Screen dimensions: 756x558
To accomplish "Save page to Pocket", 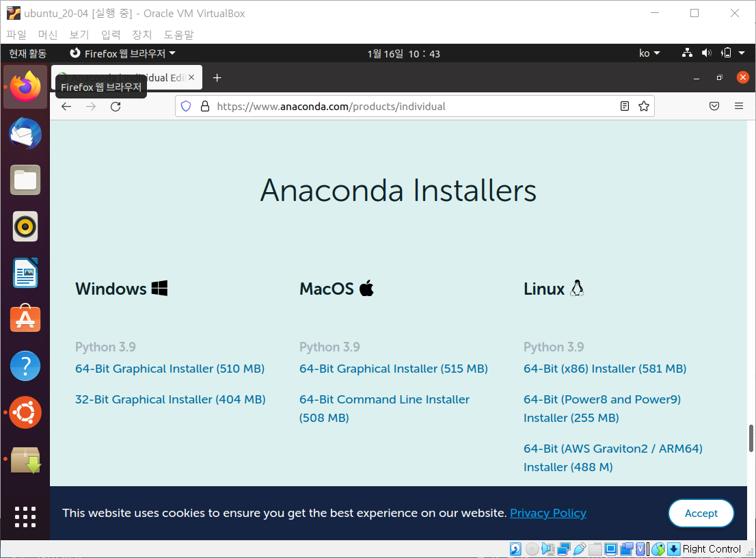I will pyautogui.click(x=714, y=106).
